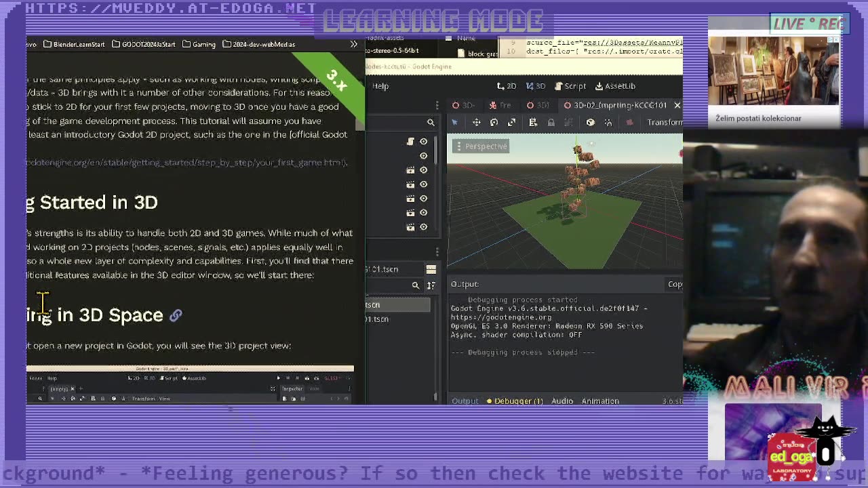This screenshot has height=488, width=868.
Task: Toggle visibility of the fourth scene tree node
Action: tap(424, 184)
